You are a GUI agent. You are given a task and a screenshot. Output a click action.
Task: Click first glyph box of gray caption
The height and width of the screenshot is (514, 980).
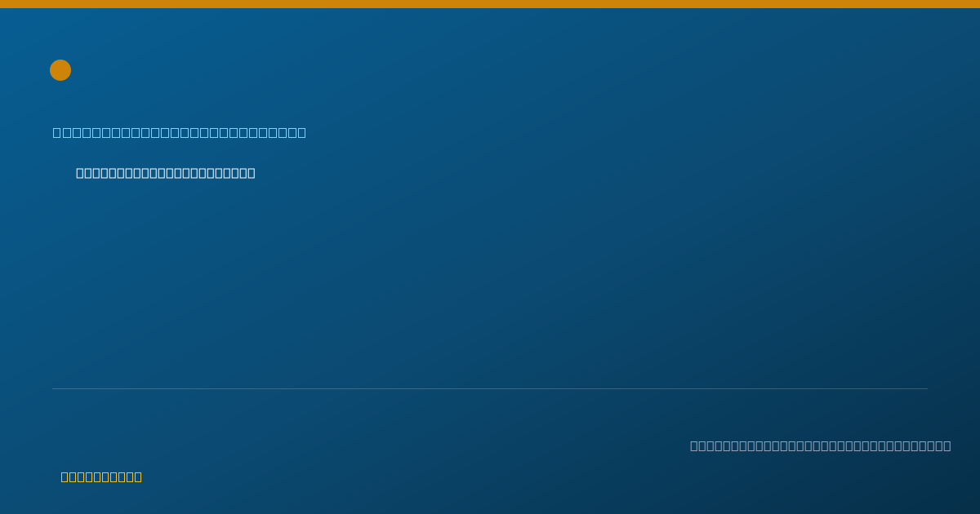click(x=694, y=445)
